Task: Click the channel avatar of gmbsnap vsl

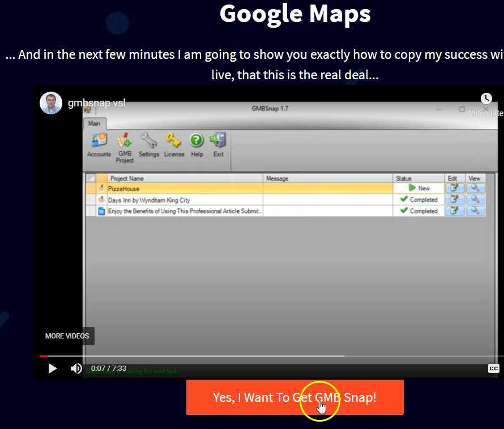Action: (51, 103)
